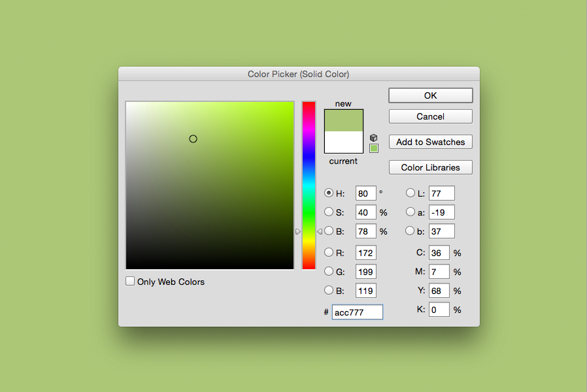This screenshot has width=587, height=392.
Task: Select the B (Brightness) radio button
Action: [329, 231]
